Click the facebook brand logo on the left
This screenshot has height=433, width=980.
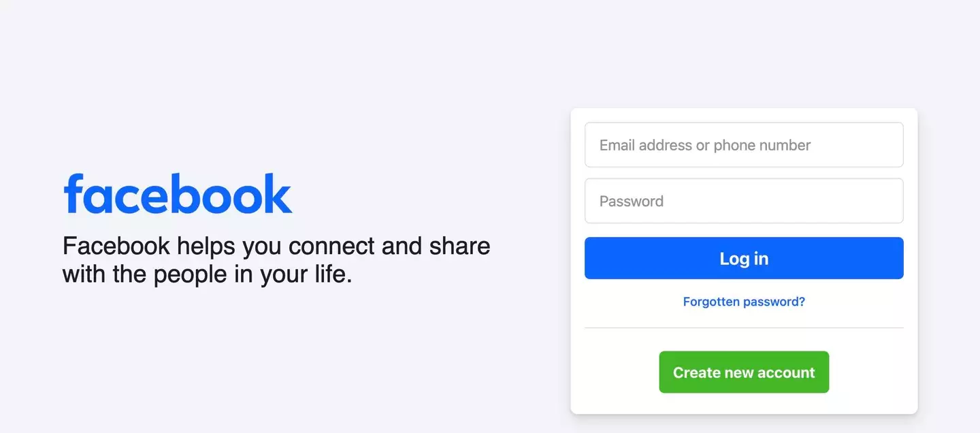tap(177, 193)
